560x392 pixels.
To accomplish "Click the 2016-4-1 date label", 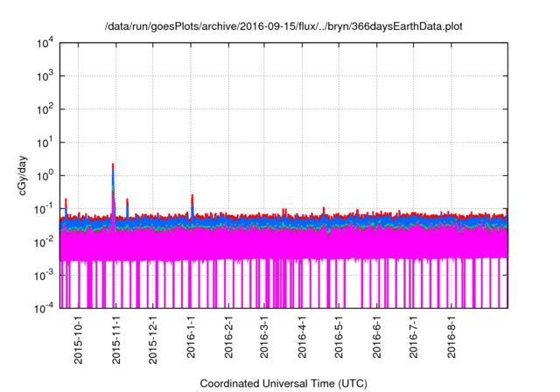I will [302, 337].
